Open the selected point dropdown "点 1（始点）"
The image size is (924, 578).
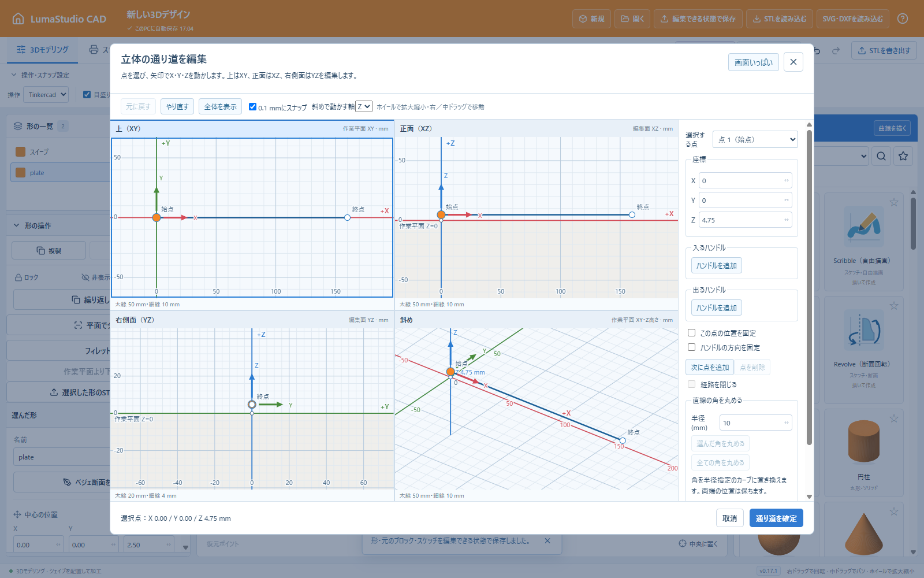755,139
